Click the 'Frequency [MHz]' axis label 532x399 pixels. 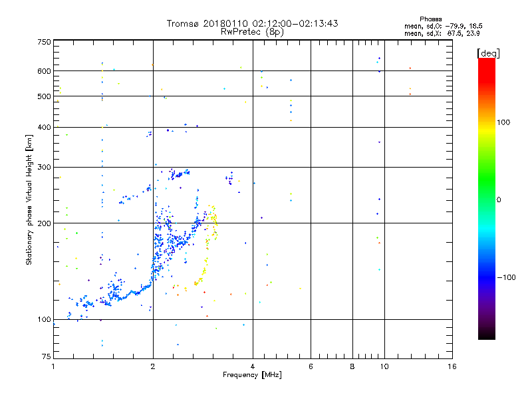click(x=252, y=375)
